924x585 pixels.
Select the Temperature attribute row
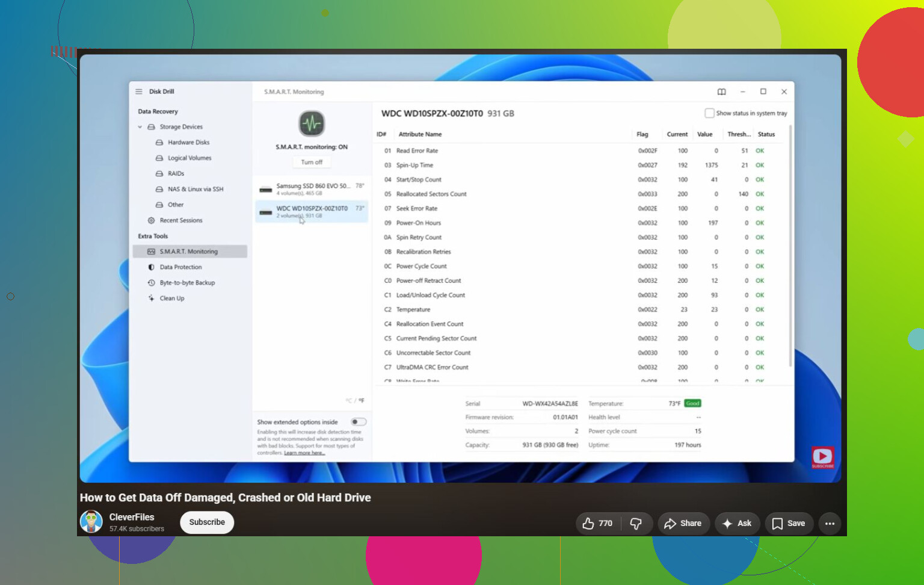[x=581, y=310]
